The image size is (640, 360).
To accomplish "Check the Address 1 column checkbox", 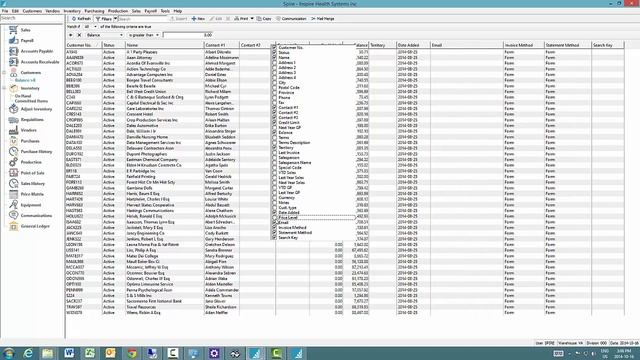I will 274,62.
